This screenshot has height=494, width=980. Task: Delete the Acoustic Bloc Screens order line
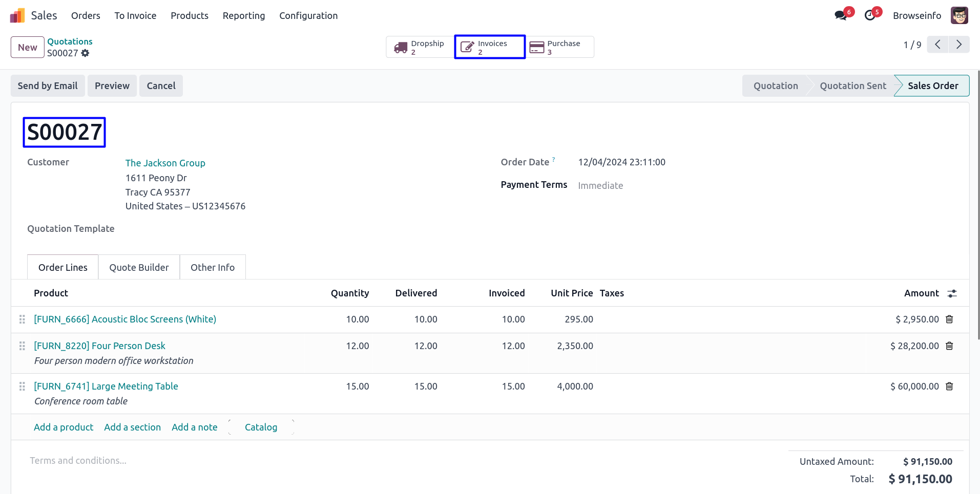tap(949, 319)
